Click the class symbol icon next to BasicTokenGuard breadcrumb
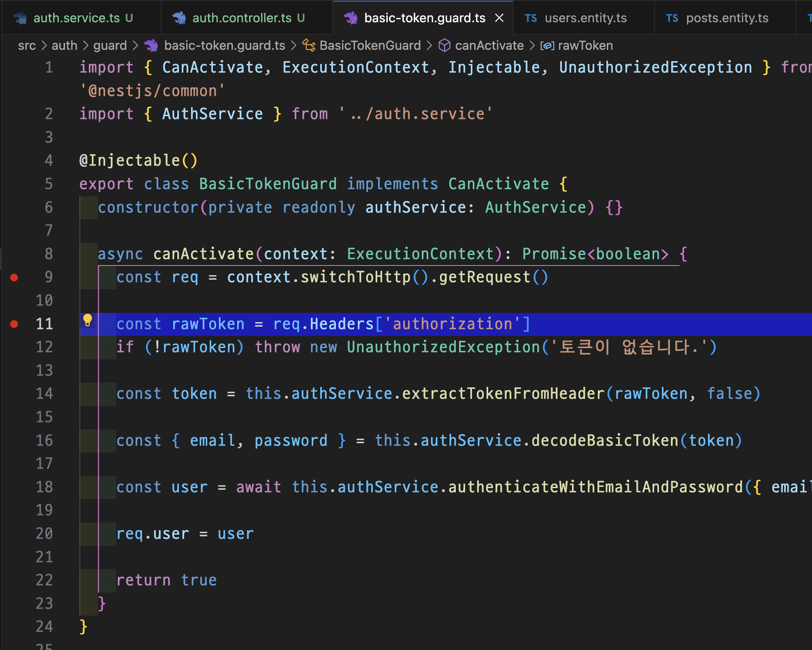The height and width of the screenshot is (650, 812). point(309,45)
